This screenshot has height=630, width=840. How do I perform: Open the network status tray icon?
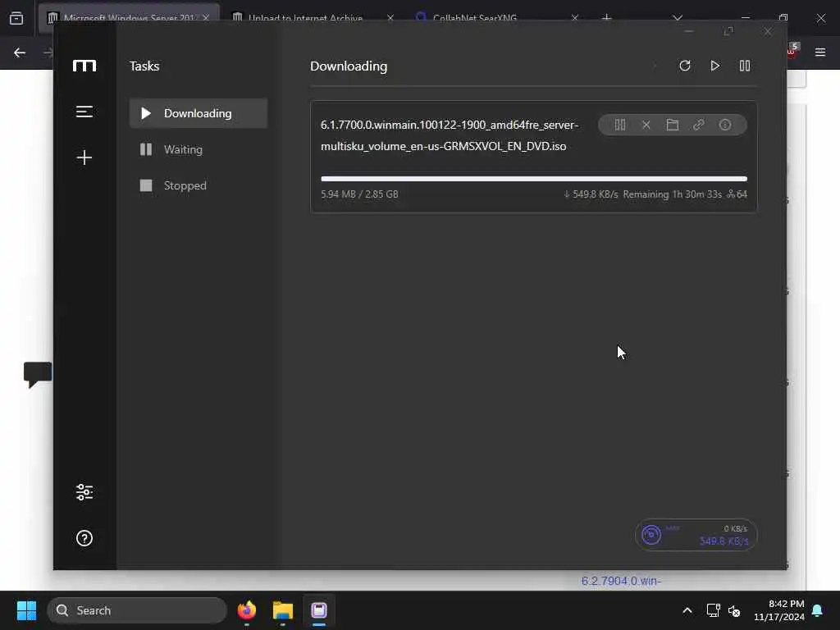tap(713, 610)
